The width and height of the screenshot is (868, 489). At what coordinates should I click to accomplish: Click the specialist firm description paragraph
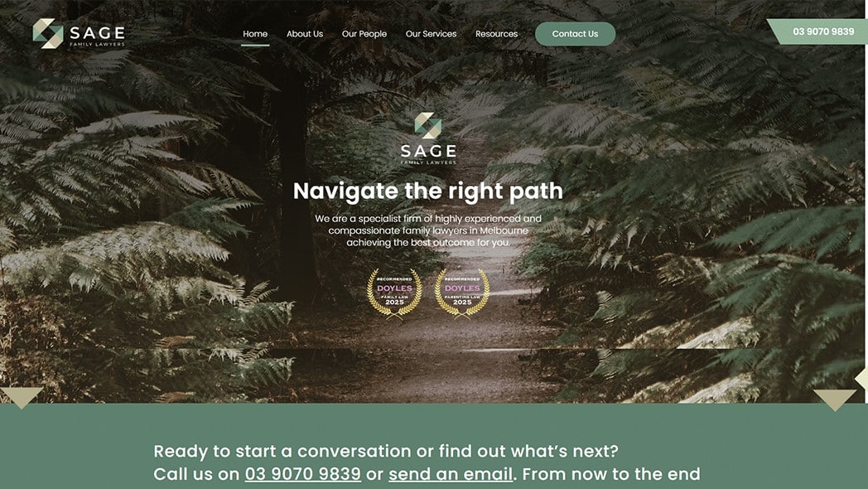point(428,230)
